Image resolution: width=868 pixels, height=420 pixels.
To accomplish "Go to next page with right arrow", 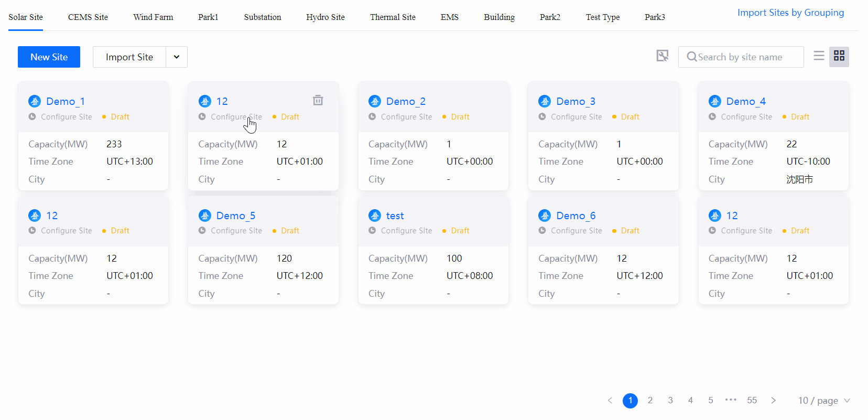I will pos(773,400).
